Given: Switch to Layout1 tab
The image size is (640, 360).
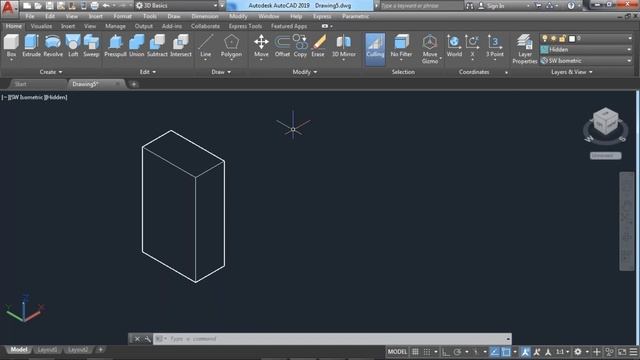Looking at the screenshot, I should [x=47, y=350].
